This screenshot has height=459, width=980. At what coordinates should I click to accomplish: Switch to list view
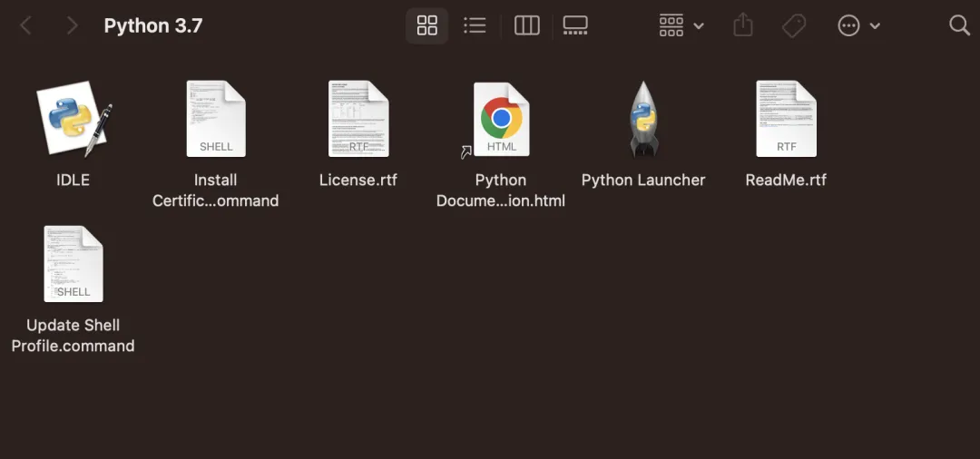pos(475,25)
